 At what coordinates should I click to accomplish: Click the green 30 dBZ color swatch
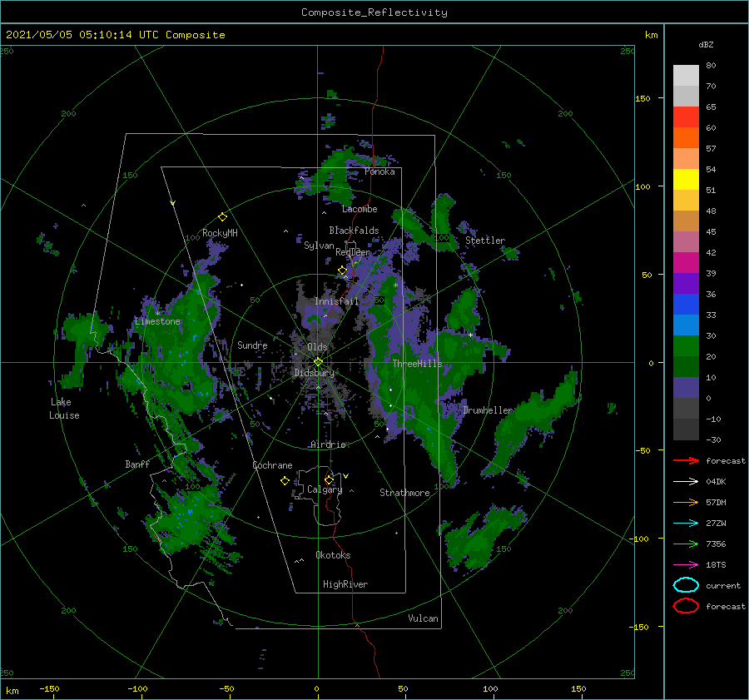(686, 345)
